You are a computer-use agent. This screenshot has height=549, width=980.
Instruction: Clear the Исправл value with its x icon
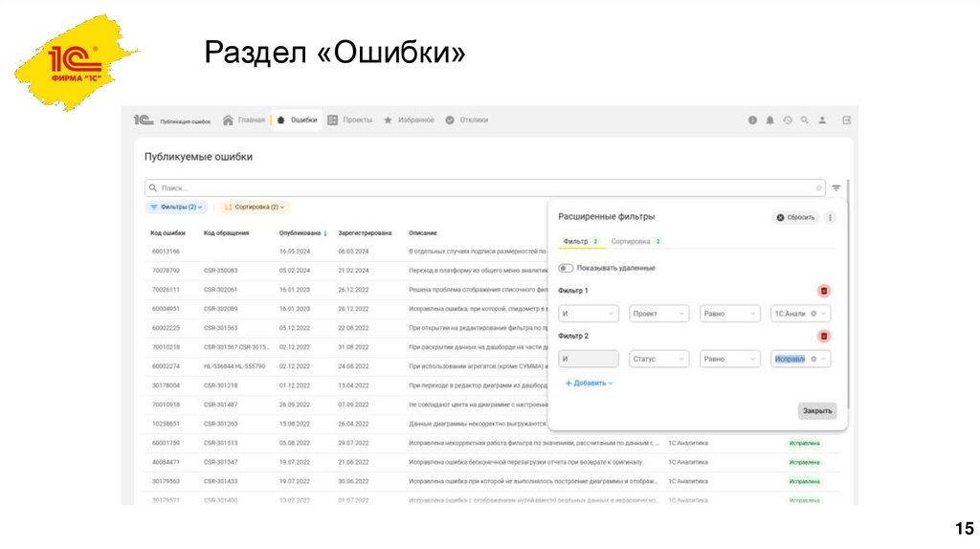[813, 359]
